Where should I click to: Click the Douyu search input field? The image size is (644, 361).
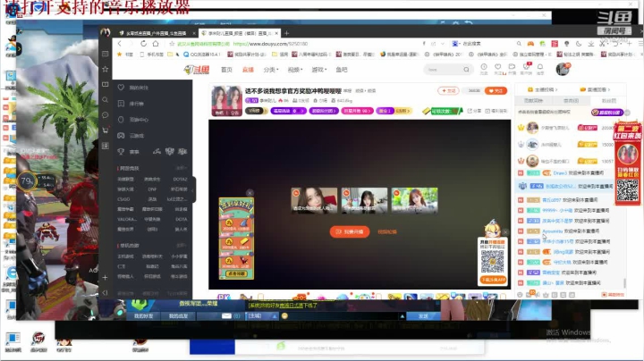[x=444, y=70]
